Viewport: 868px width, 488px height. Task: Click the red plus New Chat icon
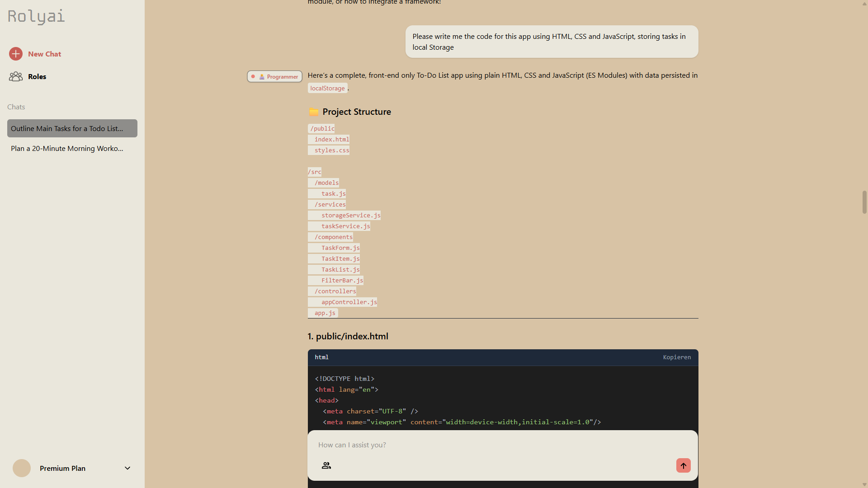point(16,54)
